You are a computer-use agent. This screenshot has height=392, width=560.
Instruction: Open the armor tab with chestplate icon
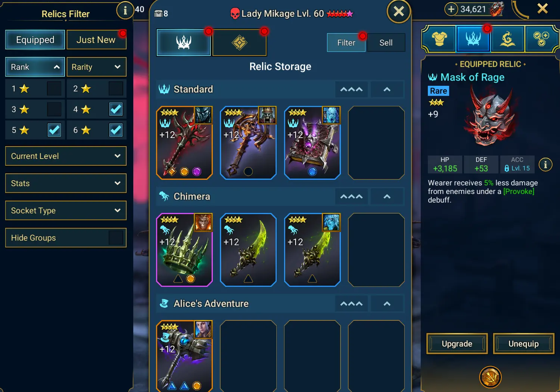click(x=439, y=38)
